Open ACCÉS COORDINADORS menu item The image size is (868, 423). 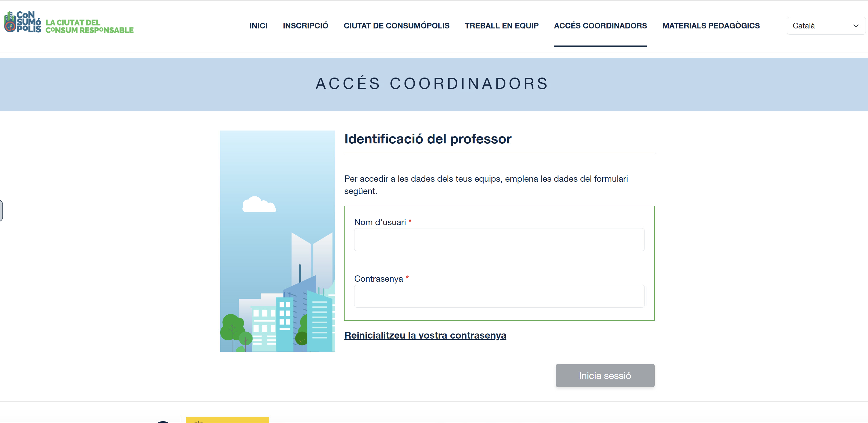click(600, 26)
